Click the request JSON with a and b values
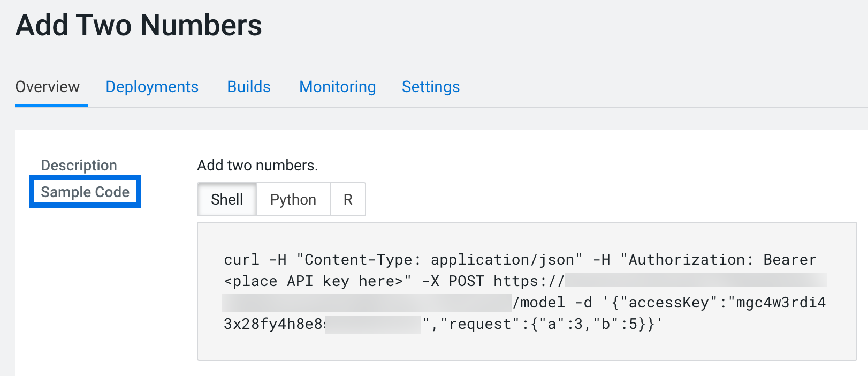Viewport: 868px width, 376px height. (551, 324)
